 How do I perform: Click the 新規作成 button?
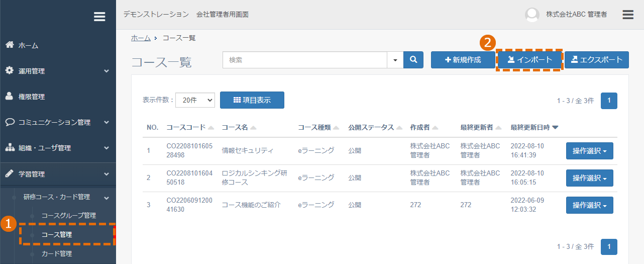coord(463,60)
